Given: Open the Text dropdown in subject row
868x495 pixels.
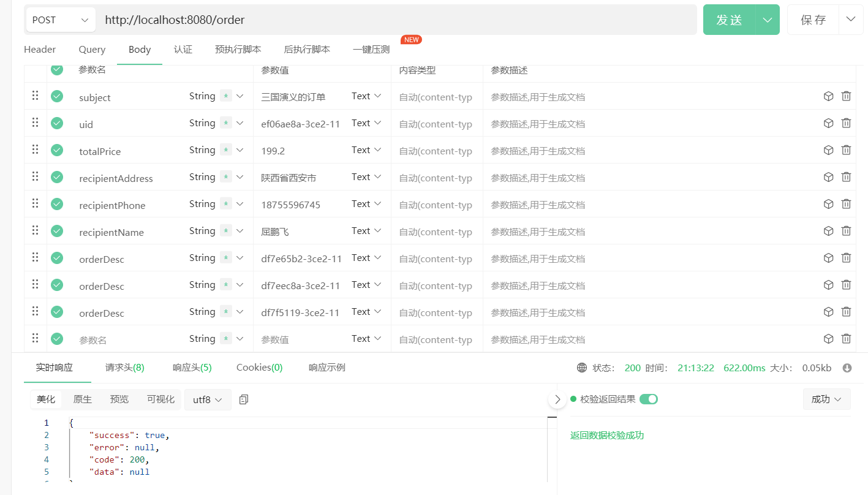Looking at the screenshot, I should pos(366,96).
